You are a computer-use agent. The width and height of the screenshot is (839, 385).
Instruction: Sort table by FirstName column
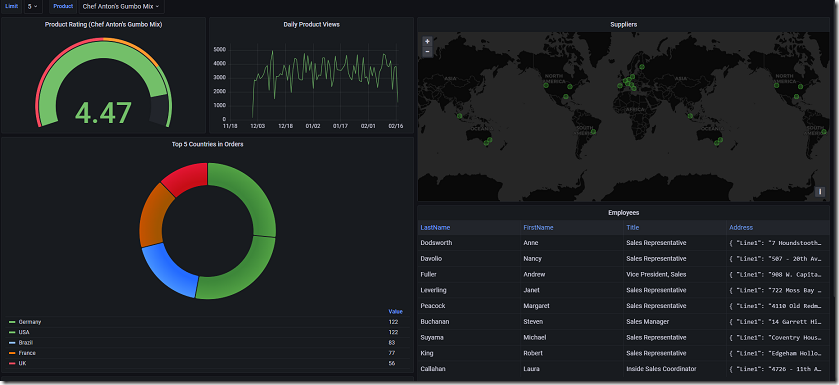click(538, 228)
